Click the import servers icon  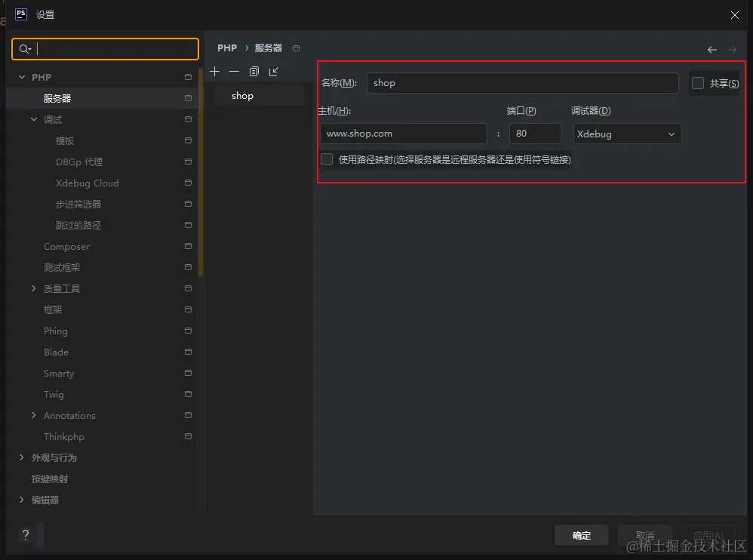(274, 72)
